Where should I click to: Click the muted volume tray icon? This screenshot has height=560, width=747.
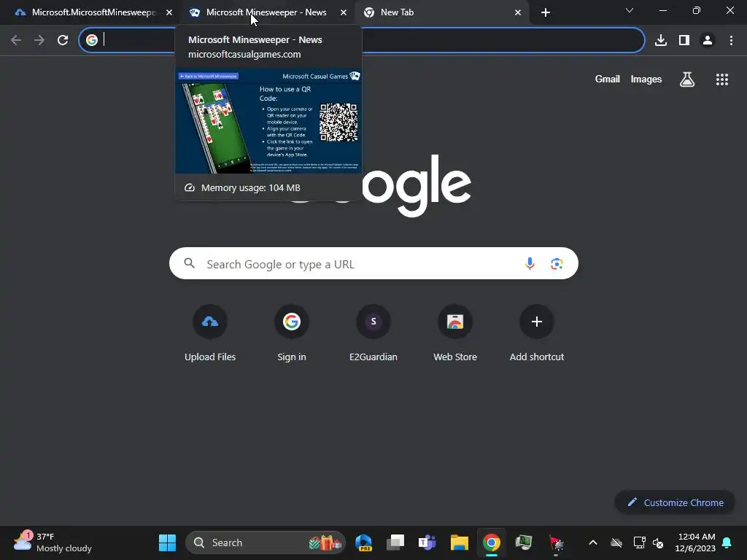click(658, 542)
